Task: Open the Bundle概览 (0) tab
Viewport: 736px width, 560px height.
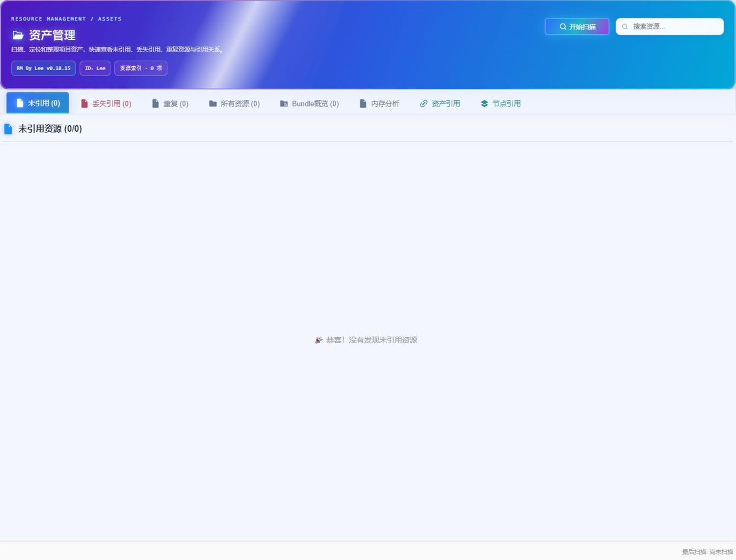Action: (310, 104)
